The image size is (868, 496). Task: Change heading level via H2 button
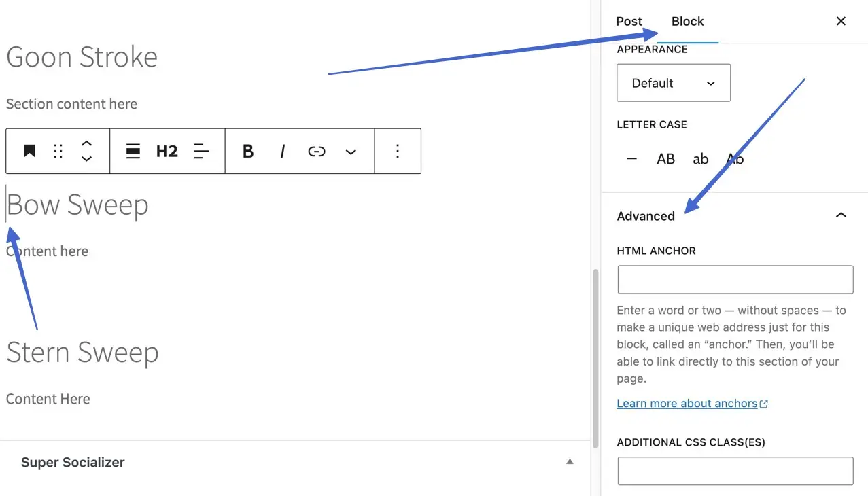pos(167,151)
